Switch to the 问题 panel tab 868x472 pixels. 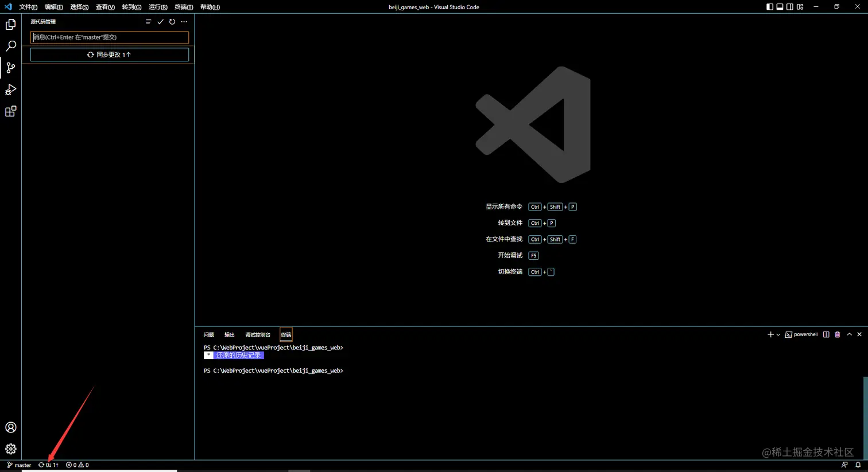coord(209,335)
